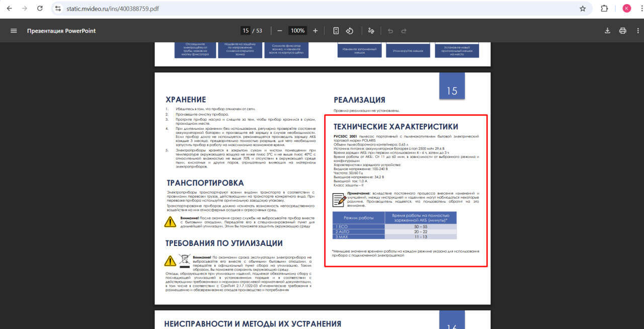
Task: View site information icon in address bar
Action: [58, 9]
